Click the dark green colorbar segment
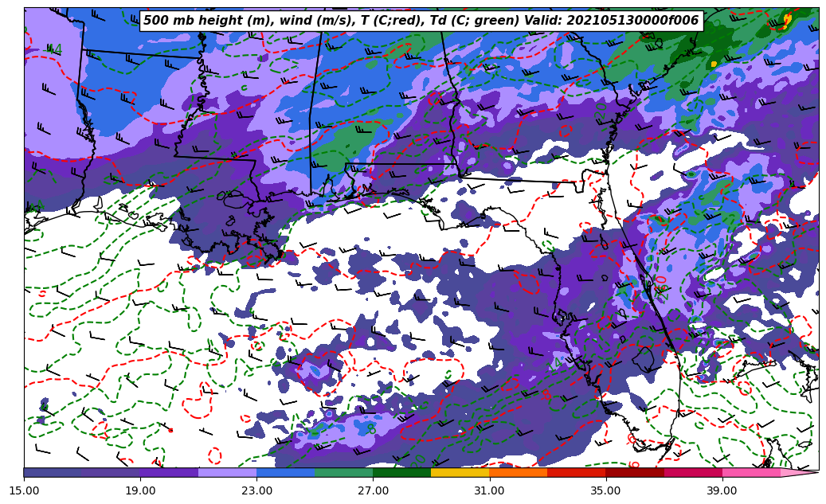The width and height of the screenshot is (826, 504). coord(401,472)
